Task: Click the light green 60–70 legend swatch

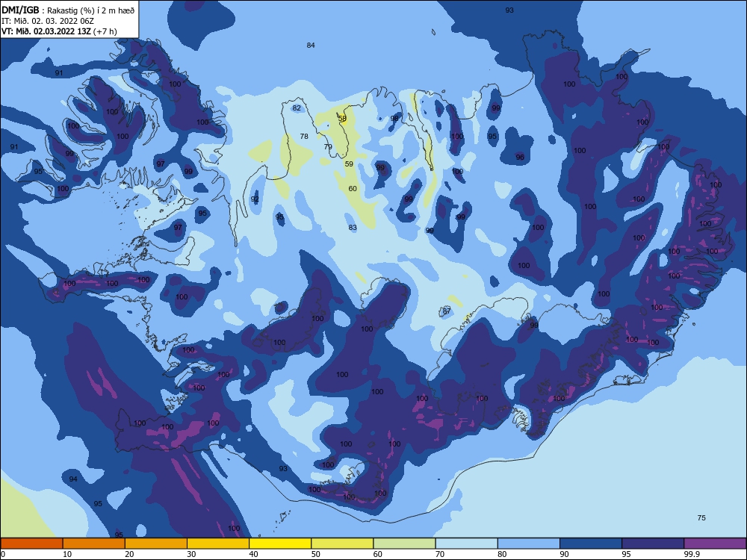Action: coord(404,544)
